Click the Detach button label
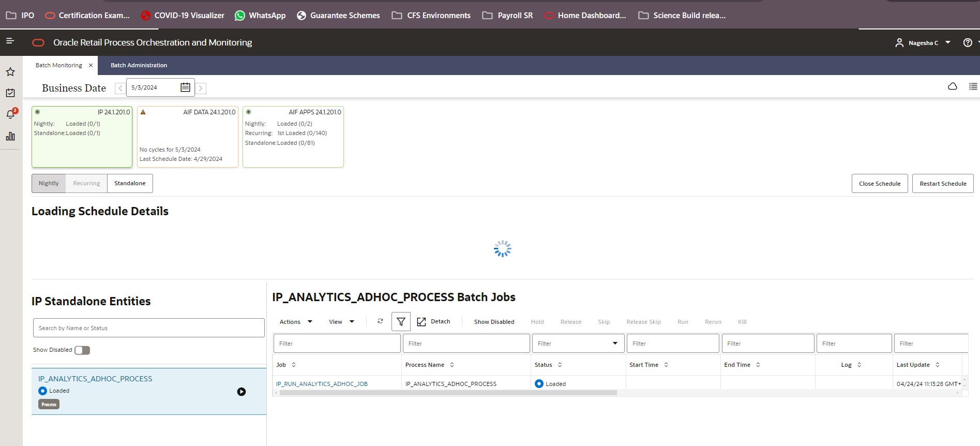 [440, 321]
